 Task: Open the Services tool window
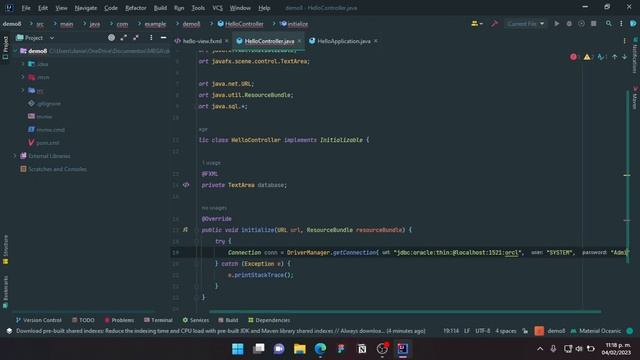coord(196,320)
